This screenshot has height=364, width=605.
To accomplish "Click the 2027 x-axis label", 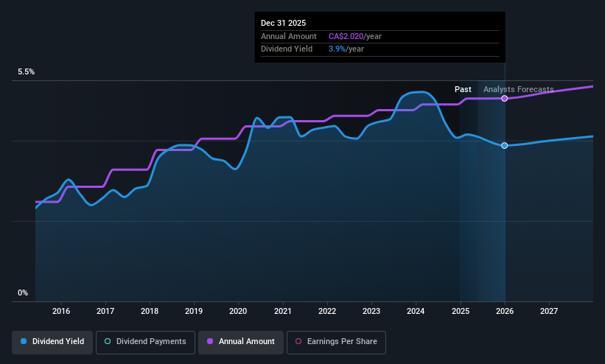I will pos(549,311).
